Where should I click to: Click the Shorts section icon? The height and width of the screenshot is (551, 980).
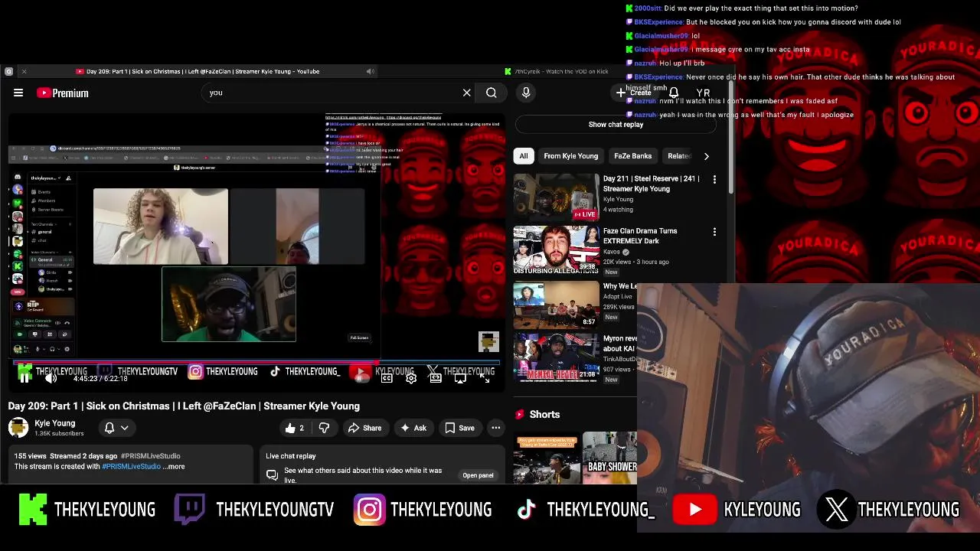pyautogui.click(x=520, y=414)
